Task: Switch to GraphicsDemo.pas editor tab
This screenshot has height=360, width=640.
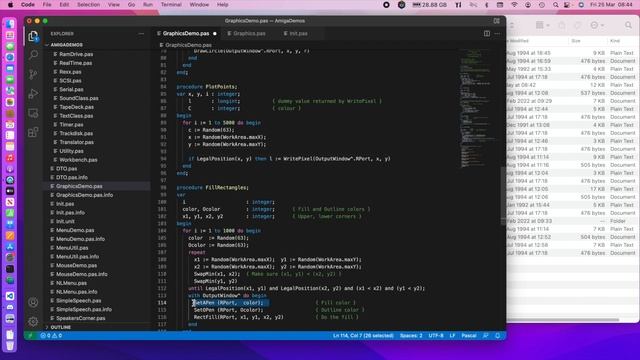Action: click(186, 33)
